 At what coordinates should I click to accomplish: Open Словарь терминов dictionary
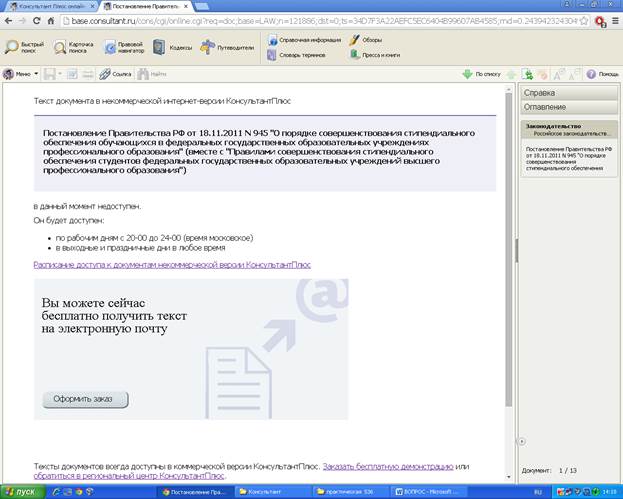pyautogui.click(x=296, y=55)
